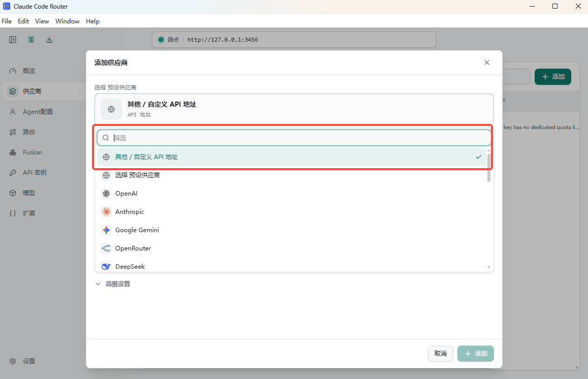Click the Anthropic logo icon
Screen dimensions: 588x379
(107, 212)
